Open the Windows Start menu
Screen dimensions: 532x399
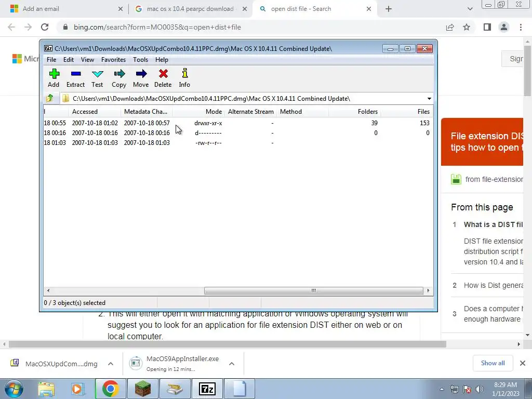pos(14,389)
